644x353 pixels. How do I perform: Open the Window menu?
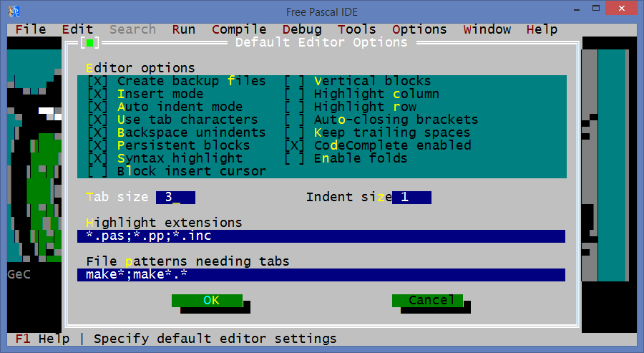click(x=487, y=29)
